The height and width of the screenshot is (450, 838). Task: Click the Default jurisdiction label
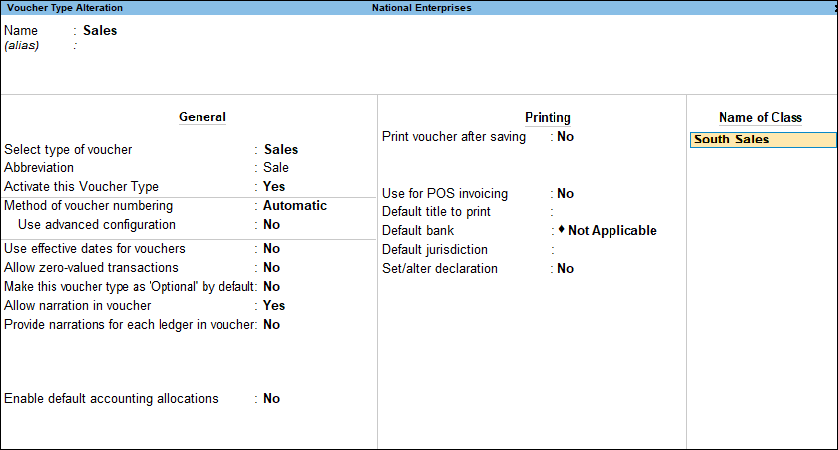tap(434, 250)
